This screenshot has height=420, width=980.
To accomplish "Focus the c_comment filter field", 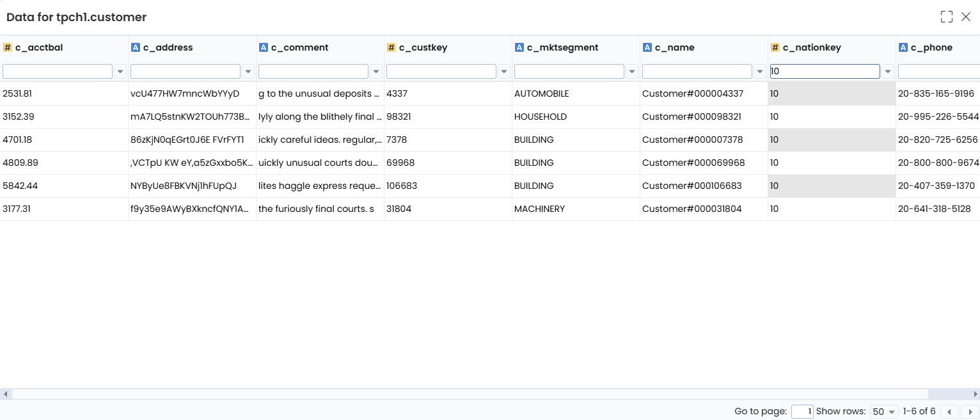I will pos(313,71).
